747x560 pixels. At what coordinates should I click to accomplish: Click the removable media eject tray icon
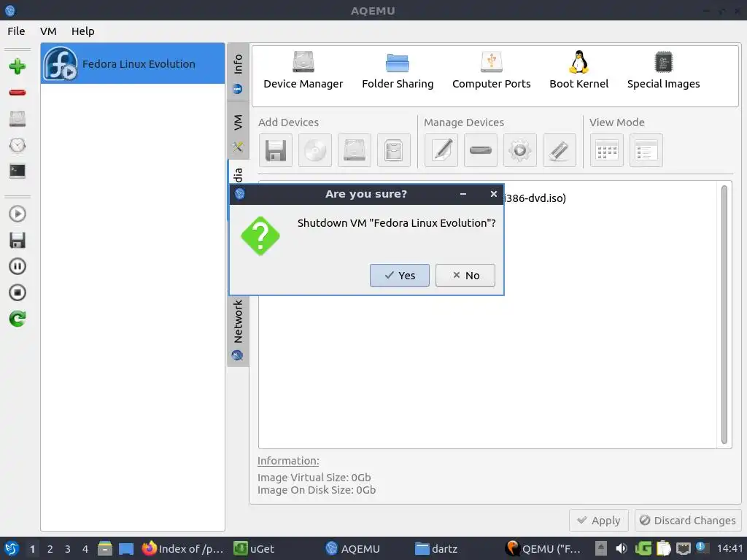tap(601, 548)
